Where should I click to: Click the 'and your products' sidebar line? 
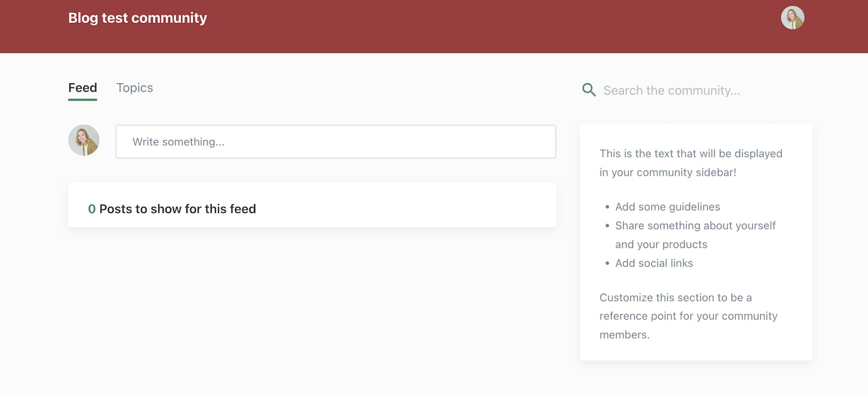click(661, 245)
